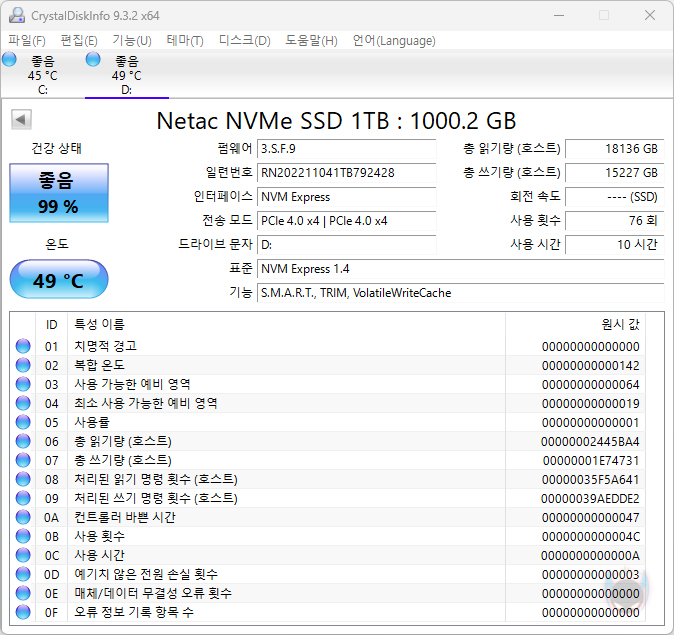Screen dimensions: 674x635
Task: Click status orb of attribute 0A 컨트롤러 바쁜 시간
Action: [x=23, y=517]
